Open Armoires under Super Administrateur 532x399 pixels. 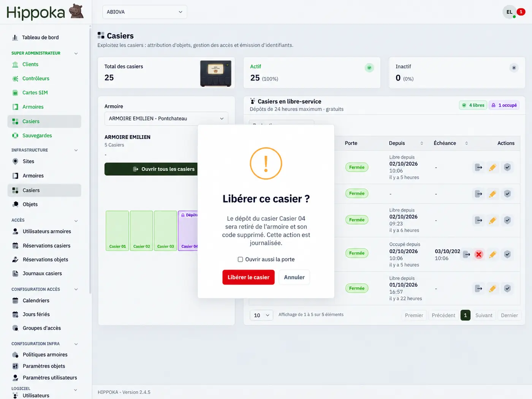point(33,107)
